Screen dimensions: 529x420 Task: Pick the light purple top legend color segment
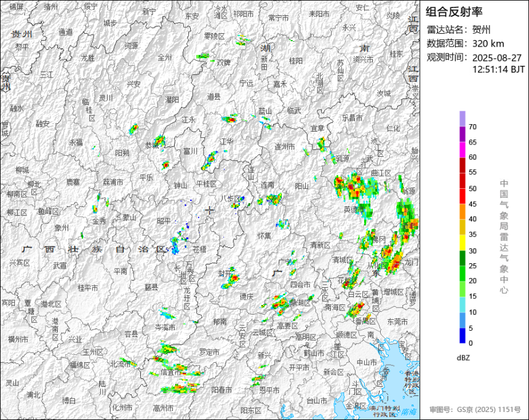click(x=463, y=119)
